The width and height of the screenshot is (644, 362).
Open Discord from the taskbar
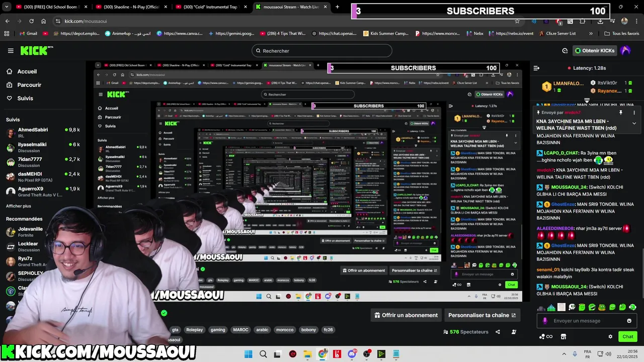352,354
